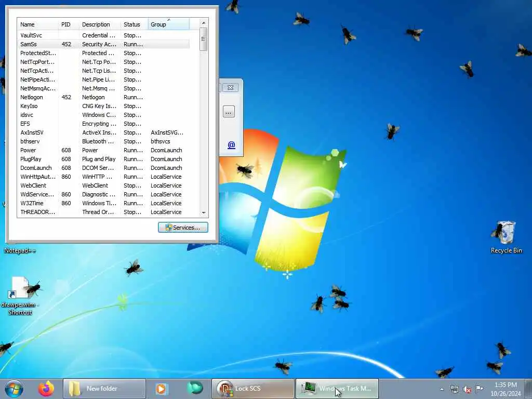Select the SamSs service row
This screenshot has height=399, width=532.
point(103,44)
